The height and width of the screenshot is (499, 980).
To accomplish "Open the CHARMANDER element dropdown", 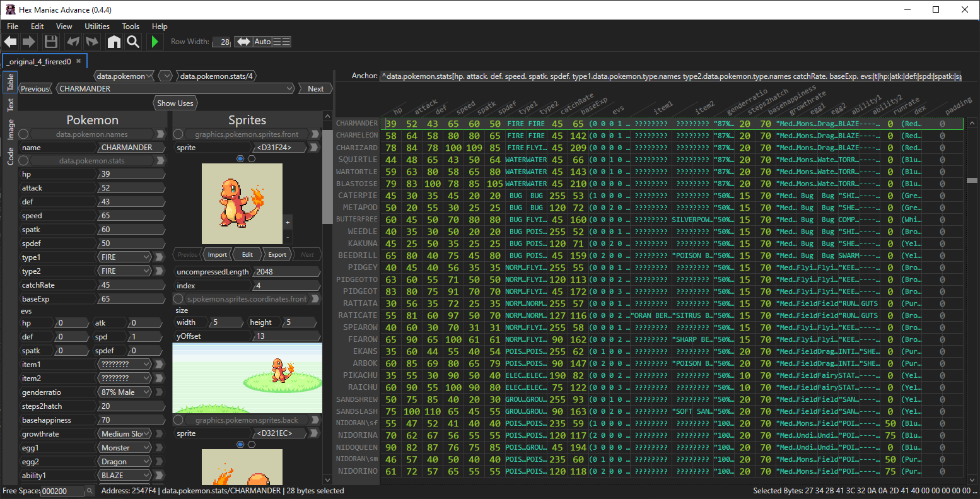I will click(176, 89).
